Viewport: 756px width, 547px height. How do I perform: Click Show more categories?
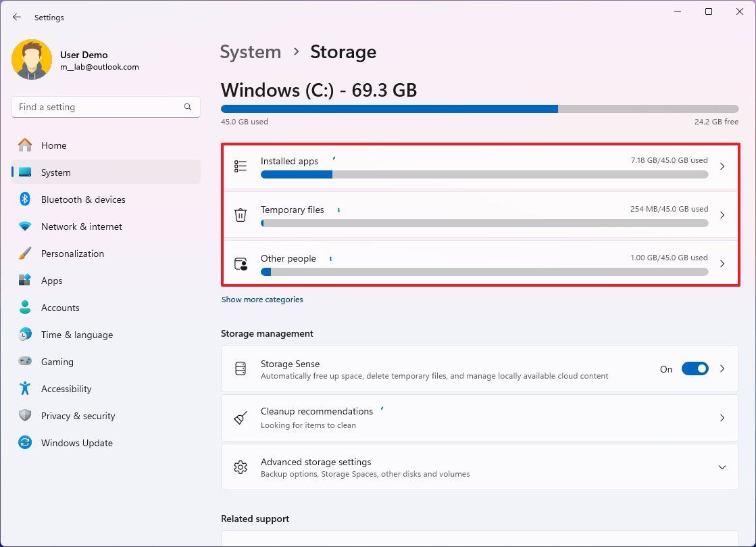click(x=262, y=299)
